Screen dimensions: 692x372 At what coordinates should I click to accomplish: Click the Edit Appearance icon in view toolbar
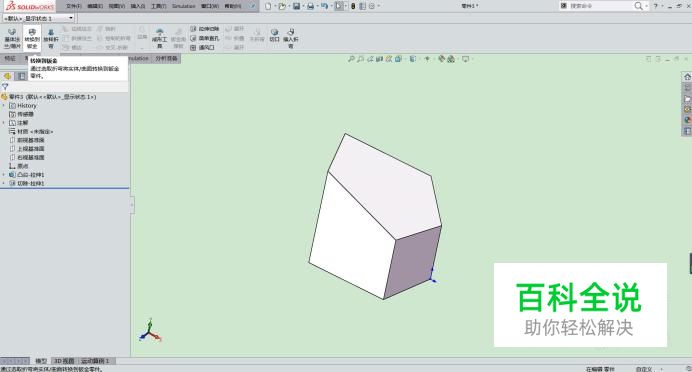(441, 59)
